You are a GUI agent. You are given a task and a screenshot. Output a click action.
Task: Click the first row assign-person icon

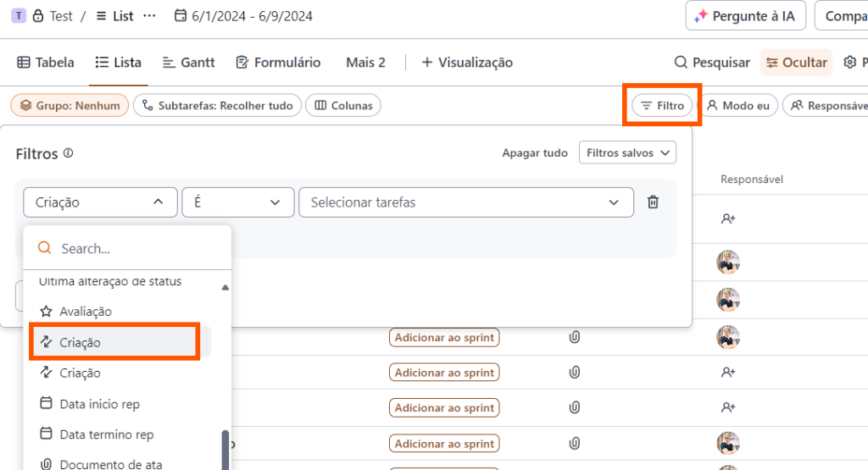coord(727,218)
